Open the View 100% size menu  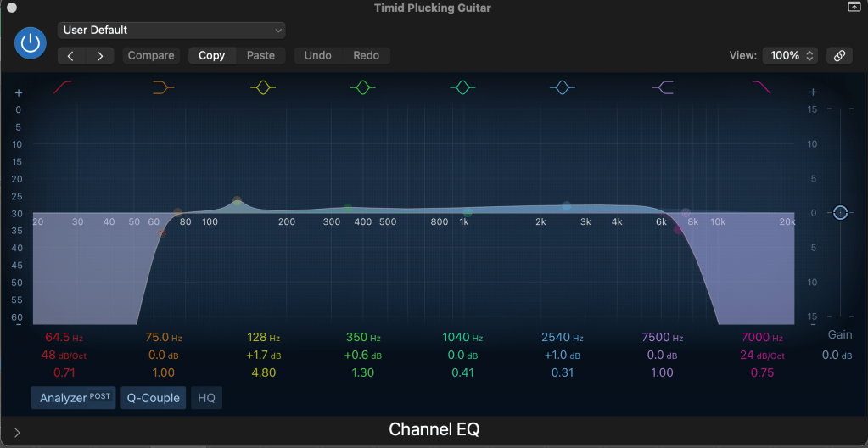[790, 56]
